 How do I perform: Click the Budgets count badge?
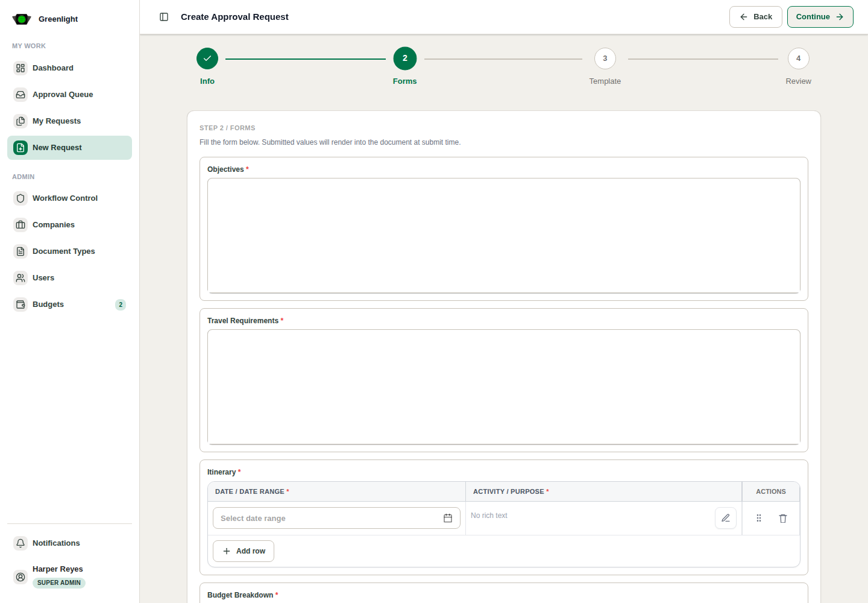[x=121, y=305]
